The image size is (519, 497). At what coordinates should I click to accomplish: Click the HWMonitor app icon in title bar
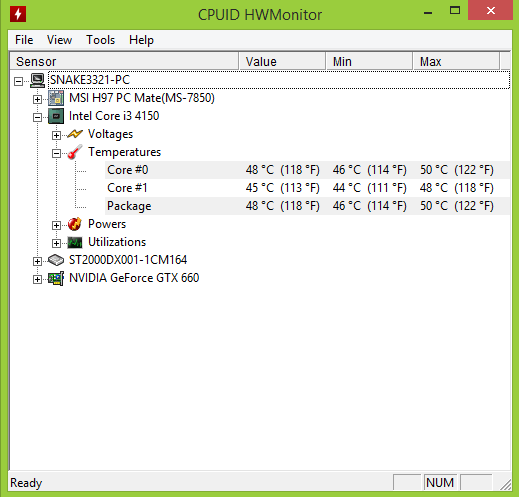tap(18, 14)
